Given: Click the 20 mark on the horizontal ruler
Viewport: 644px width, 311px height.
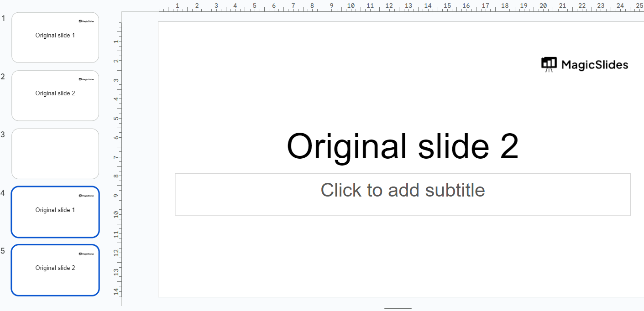Looking at the screenshot, I should point(543,6).
